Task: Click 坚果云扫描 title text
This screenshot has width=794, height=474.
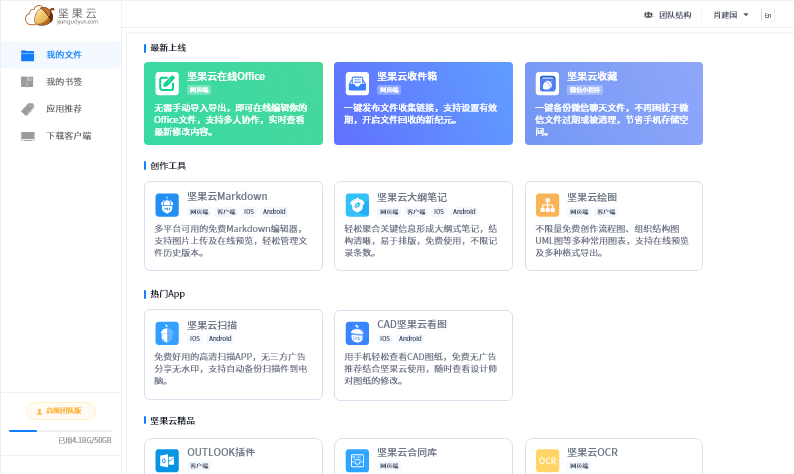Action: 212,325
